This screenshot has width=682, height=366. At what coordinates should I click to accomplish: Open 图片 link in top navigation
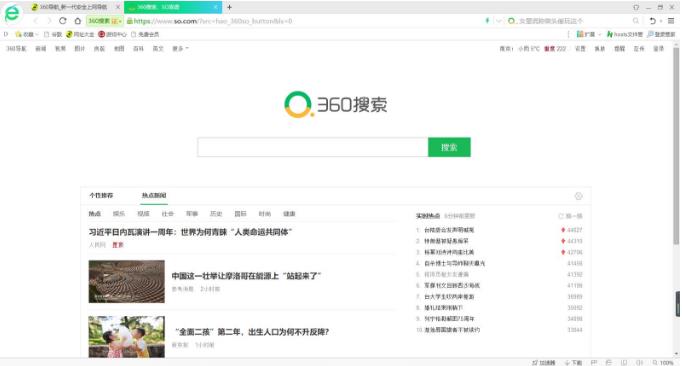point(80,48)
